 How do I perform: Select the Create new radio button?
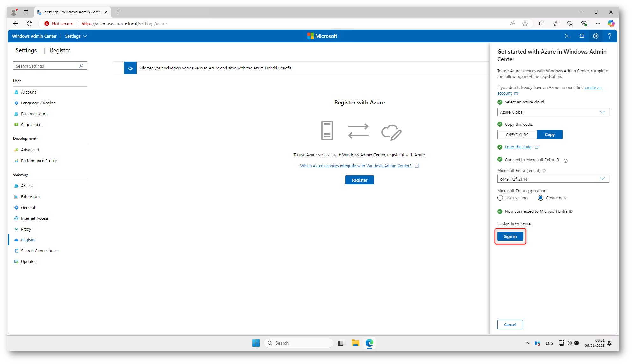click(541, 198)
